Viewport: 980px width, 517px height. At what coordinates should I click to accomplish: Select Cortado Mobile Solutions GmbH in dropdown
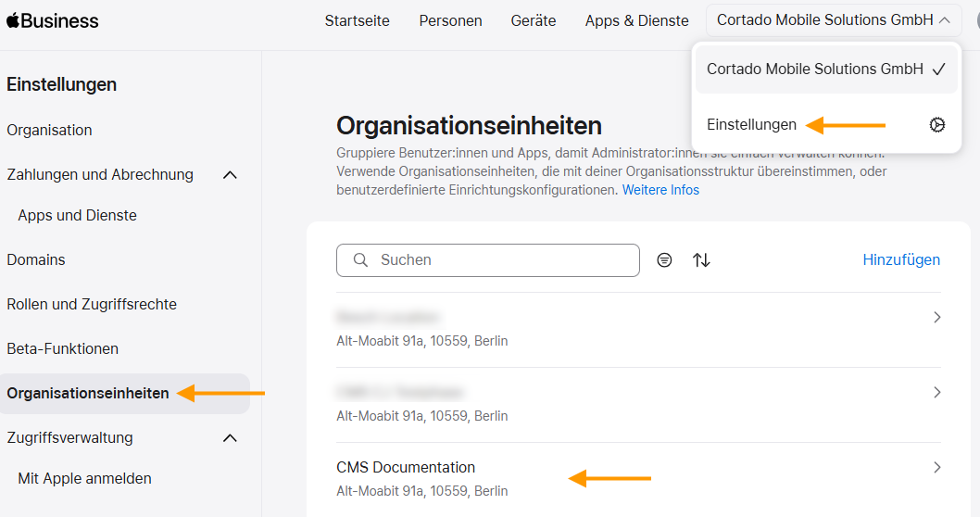click(826, 69)
